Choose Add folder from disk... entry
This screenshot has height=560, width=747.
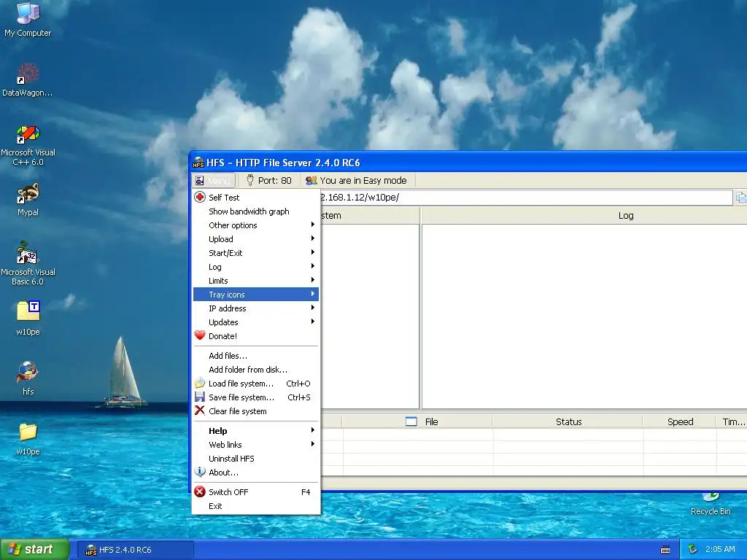(x=256, y=369)
